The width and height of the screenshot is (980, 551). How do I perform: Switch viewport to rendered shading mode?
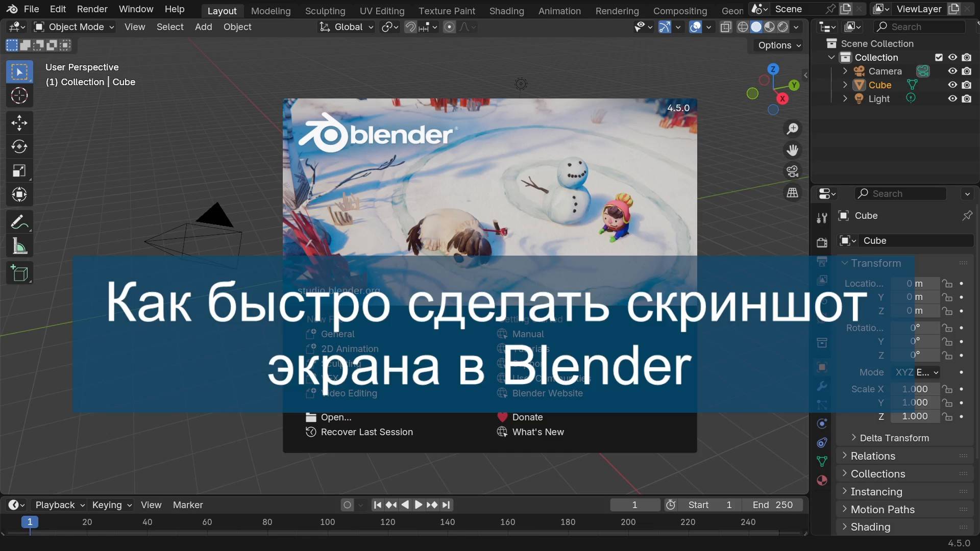coord(783,27)
